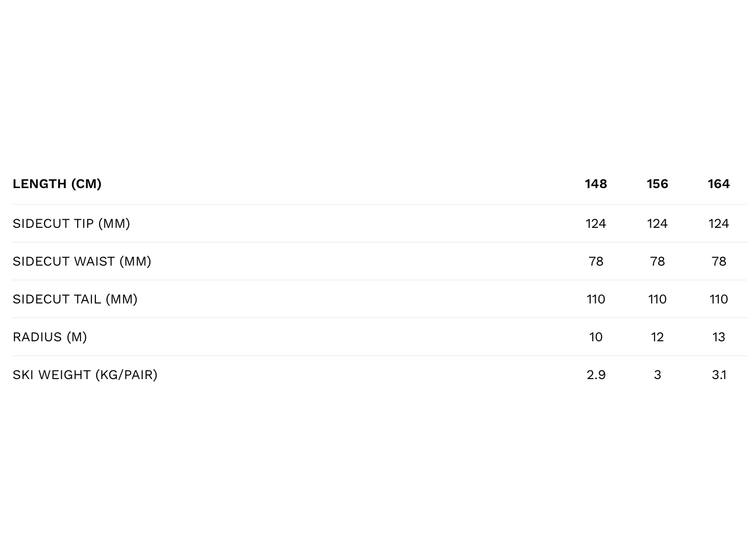Click the sidecut tip value for 148
Viewport: 747px width, 560px height.
point(596,224)
